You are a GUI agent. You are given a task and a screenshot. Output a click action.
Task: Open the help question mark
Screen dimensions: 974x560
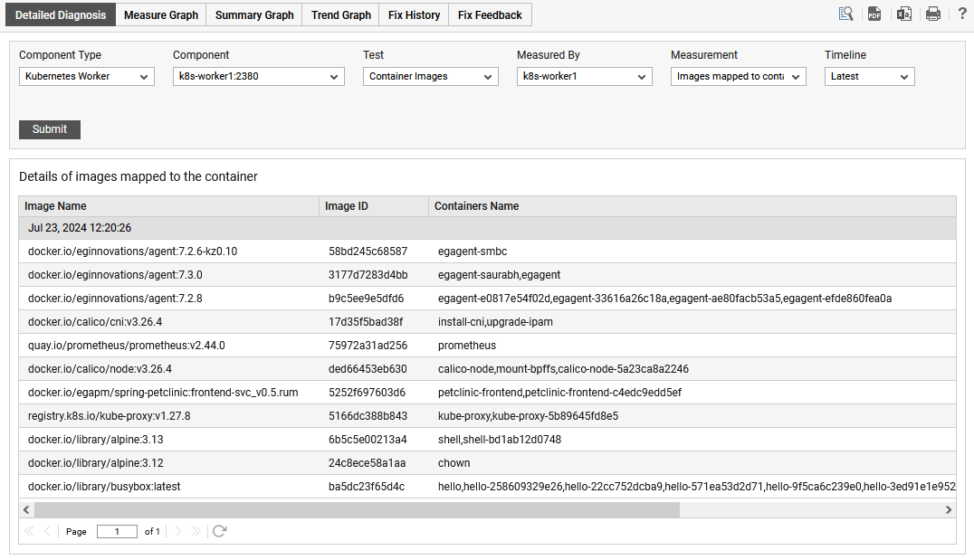962,14
